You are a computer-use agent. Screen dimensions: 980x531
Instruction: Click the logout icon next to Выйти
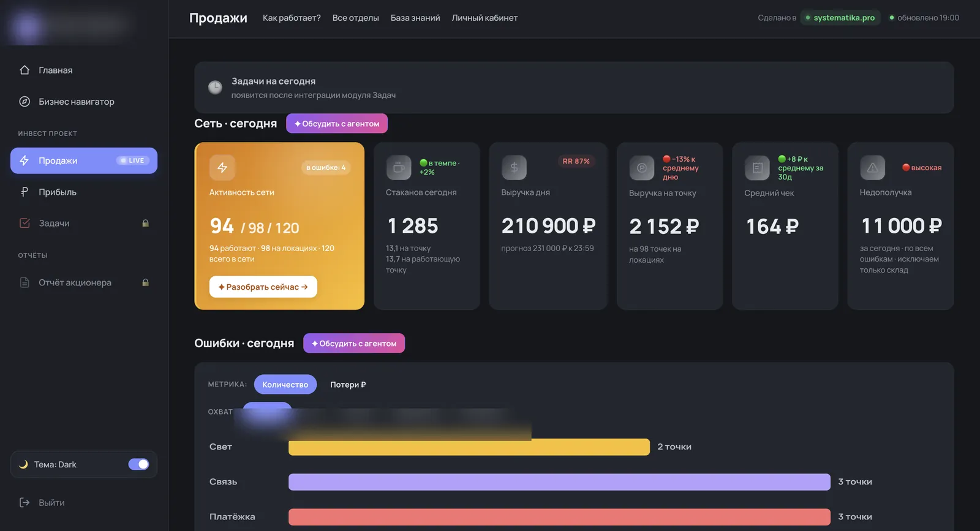pyautogui.click(x=24, y=503)
